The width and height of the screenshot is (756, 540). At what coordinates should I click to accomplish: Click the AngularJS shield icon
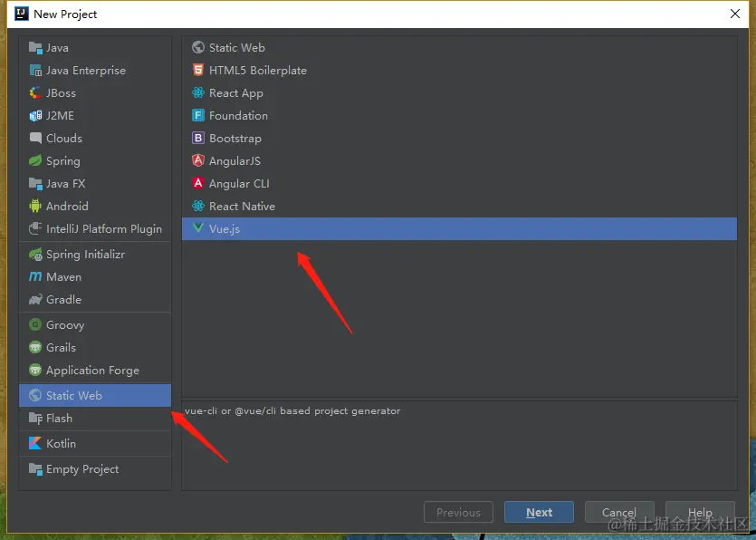click(198, 160)
